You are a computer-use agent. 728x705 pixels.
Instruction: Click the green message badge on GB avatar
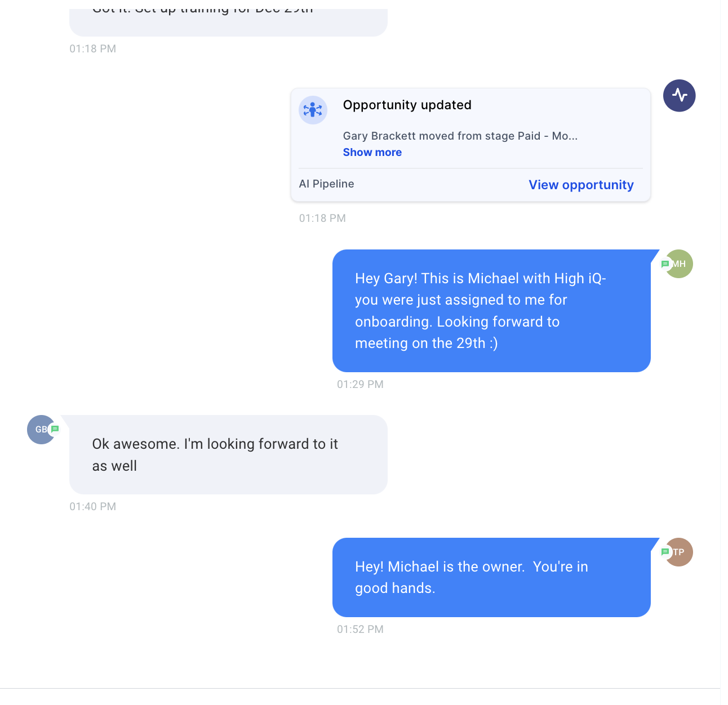coord(55,429)
